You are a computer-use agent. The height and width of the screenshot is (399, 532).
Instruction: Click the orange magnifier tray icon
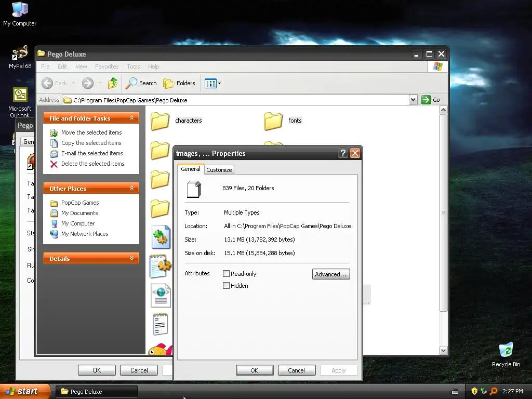click(494, 391)
